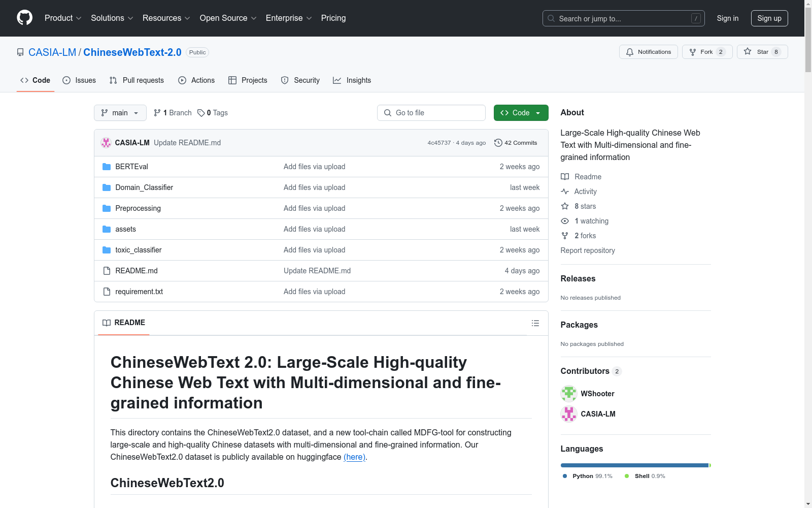Image resolution: width=812 pixels, height=508 pixels.
Task: Open WShooter contributor profile
Action: [597, 394]
